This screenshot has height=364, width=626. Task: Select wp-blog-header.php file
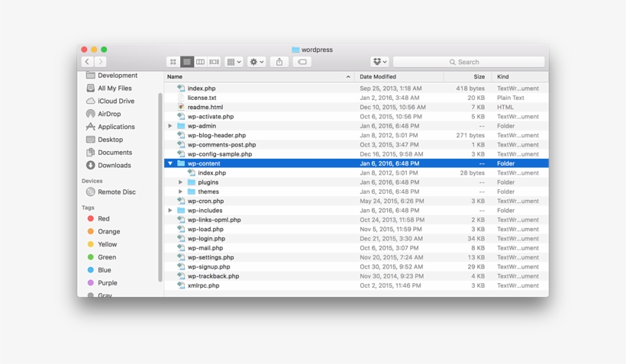(x=217, y=135)
